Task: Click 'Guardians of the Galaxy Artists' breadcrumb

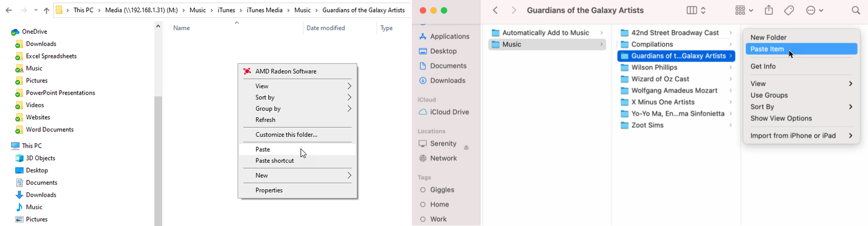Action: (x=363, y=10)
